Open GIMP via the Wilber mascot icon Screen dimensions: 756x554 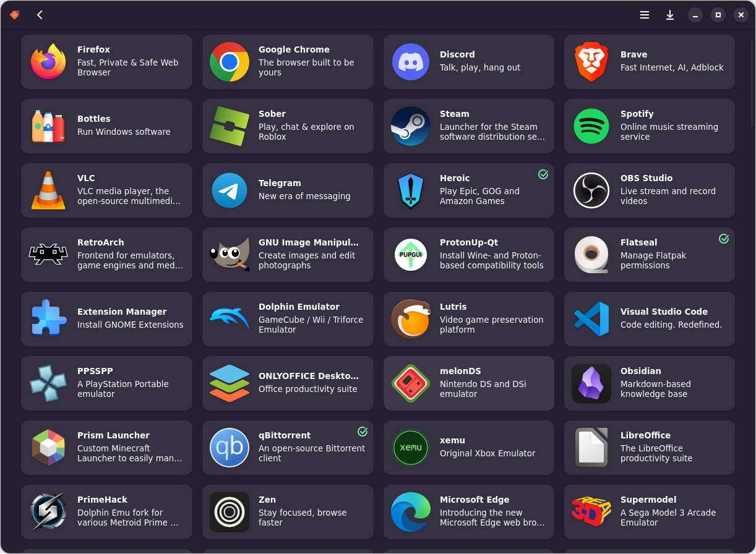[x=230, y=255]
